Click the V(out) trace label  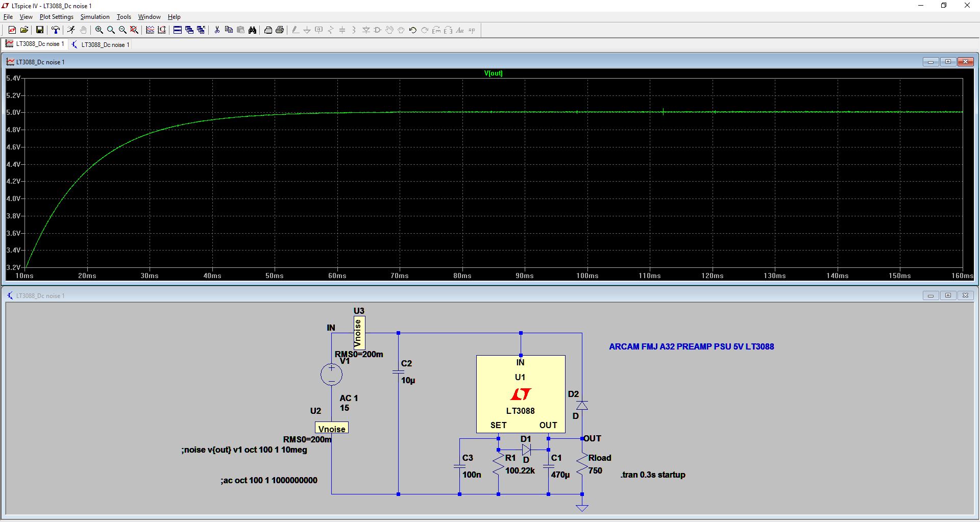[493, 73]
